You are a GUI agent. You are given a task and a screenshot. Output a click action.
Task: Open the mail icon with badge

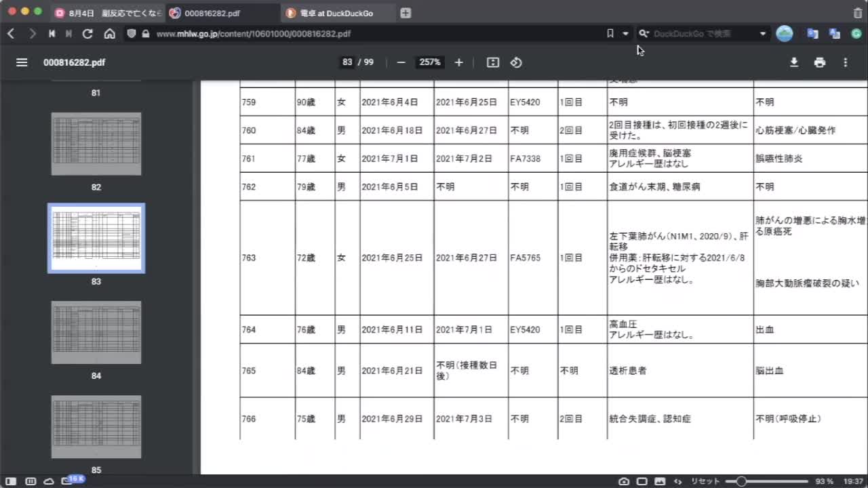(x=66, y=481)
